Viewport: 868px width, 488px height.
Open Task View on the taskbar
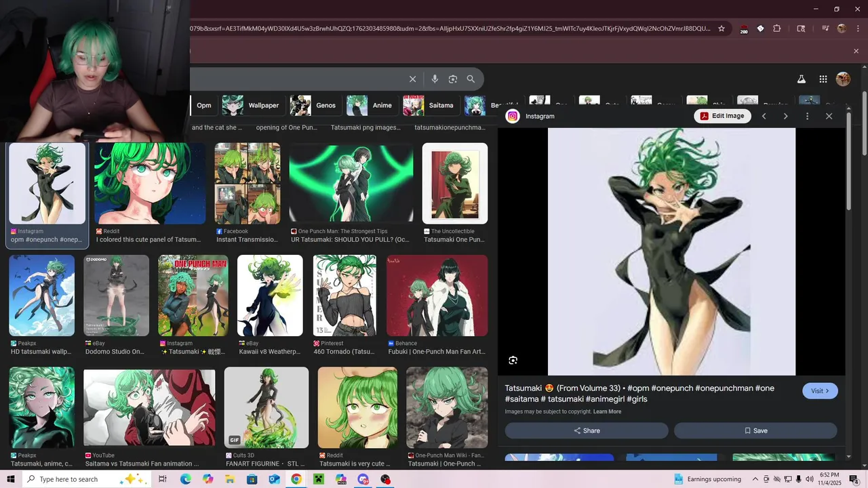(163, 479)
